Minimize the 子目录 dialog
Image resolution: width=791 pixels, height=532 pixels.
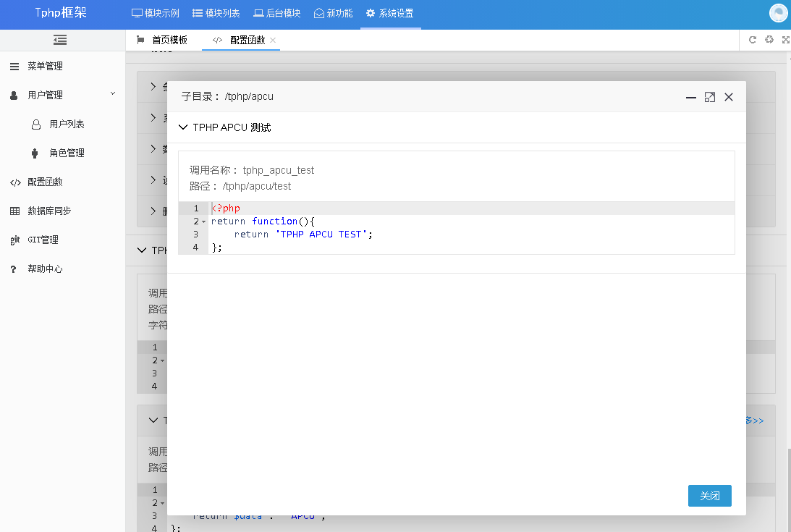coord(691,98)
